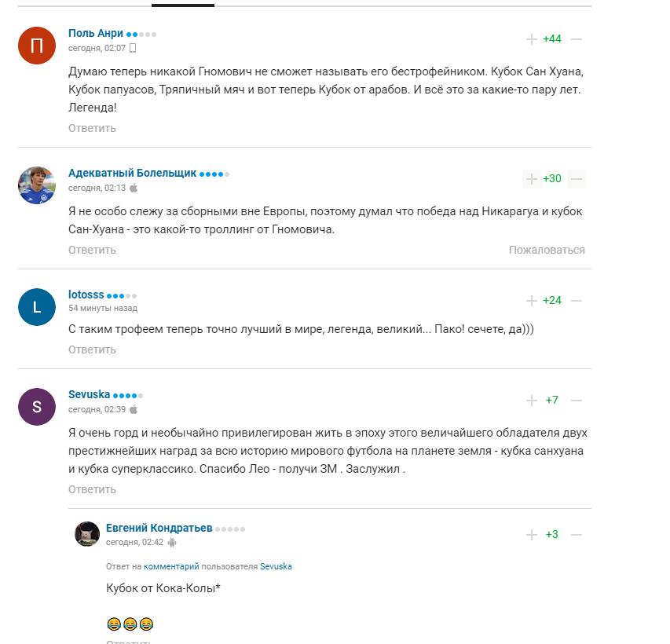Reply to Sevuska's comment
This screenshot has width=670, height=644.
(92, 489)
